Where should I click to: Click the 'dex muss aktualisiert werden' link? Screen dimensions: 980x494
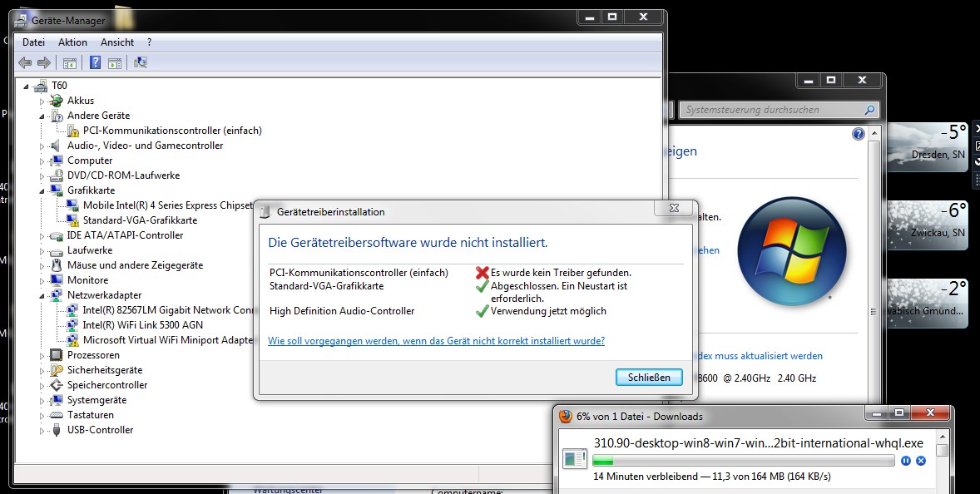point(760,356)
